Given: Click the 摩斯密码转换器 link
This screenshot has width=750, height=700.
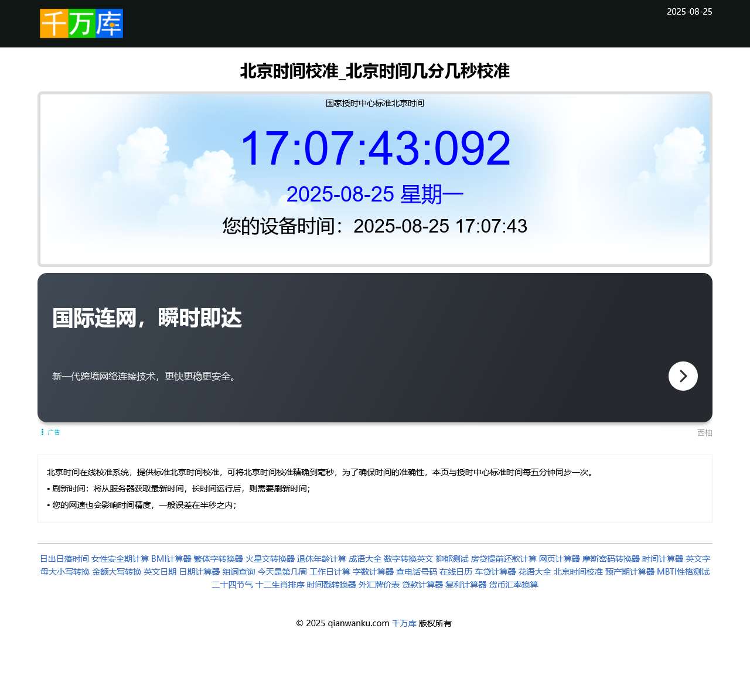Looking at the screenshot, I should pos(611,559).
